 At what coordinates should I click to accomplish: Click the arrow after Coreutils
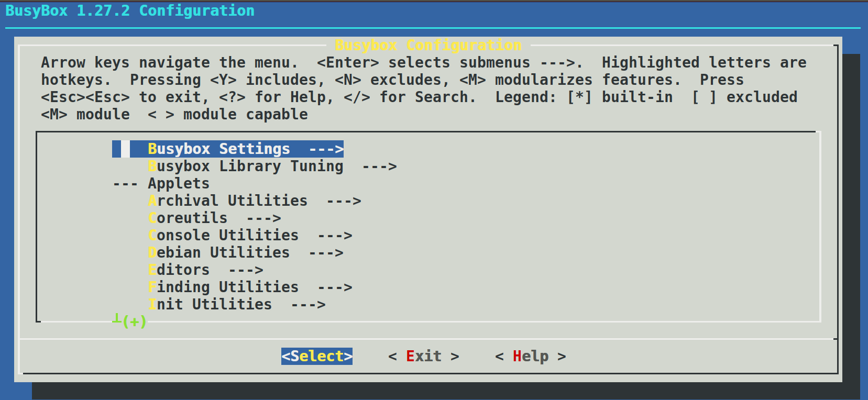coord(263,218)
